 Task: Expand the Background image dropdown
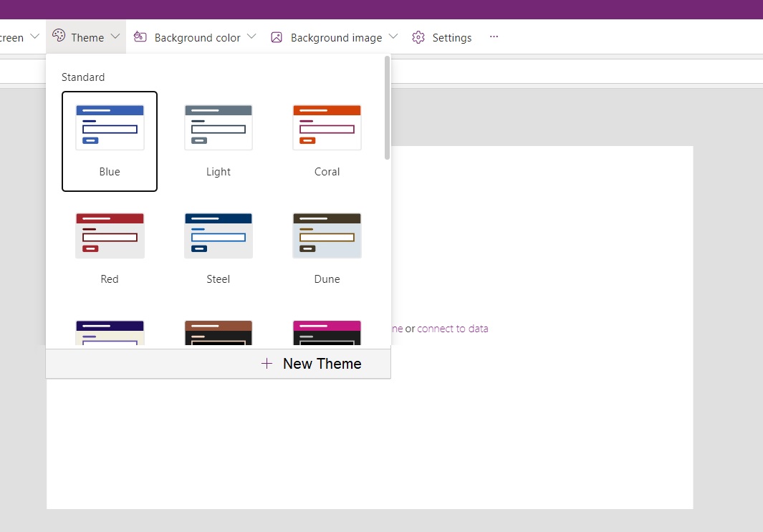pos(393,37)
